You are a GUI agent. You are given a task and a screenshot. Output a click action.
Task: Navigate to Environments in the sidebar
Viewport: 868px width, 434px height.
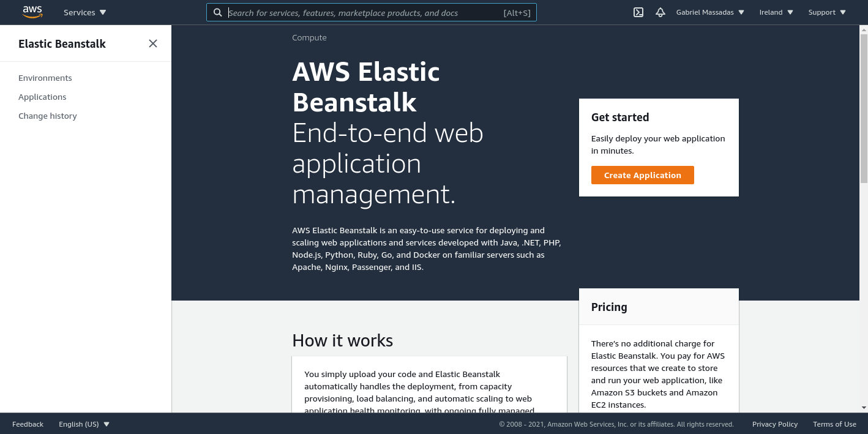coord(45,78)
